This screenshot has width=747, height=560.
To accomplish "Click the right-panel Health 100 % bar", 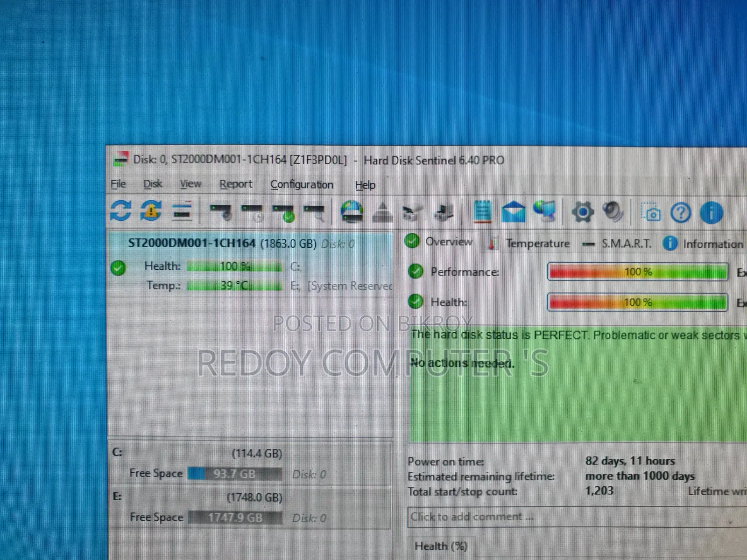I will click(x=638, y=302).
